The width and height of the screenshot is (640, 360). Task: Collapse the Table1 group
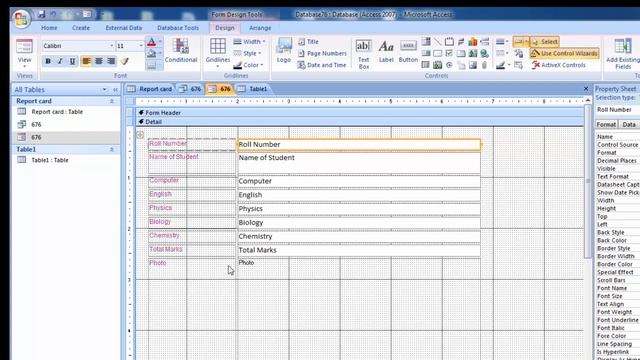[111, 149]
